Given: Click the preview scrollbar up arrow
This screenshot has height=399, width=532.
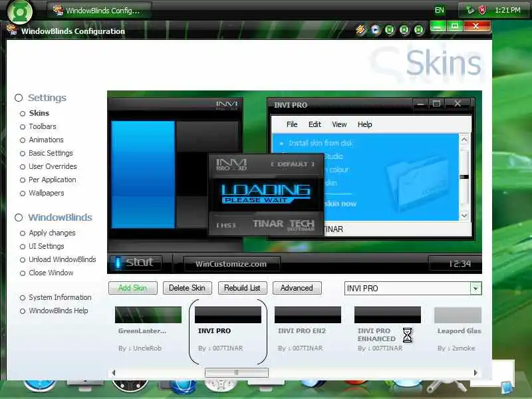Looking at the screenshot, I should [464, 139].
